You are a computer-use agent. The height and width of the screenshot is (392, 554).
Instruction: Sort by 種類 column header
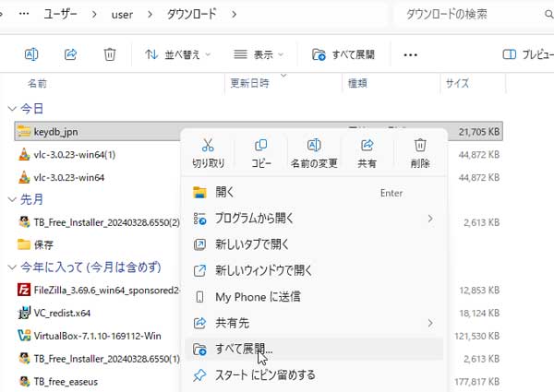click(x=357, y=83)
